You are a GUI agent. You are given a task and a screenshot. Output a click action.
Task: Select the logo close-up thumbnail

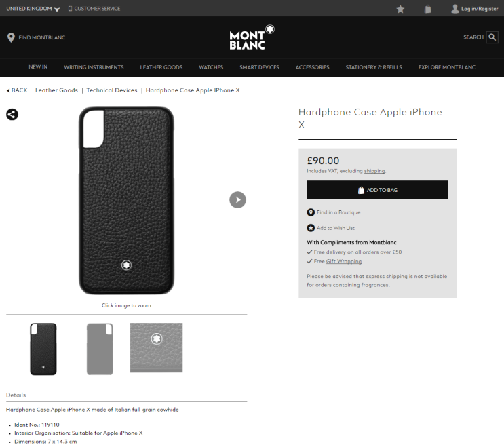pyautogui.click(x=156, y=347)
